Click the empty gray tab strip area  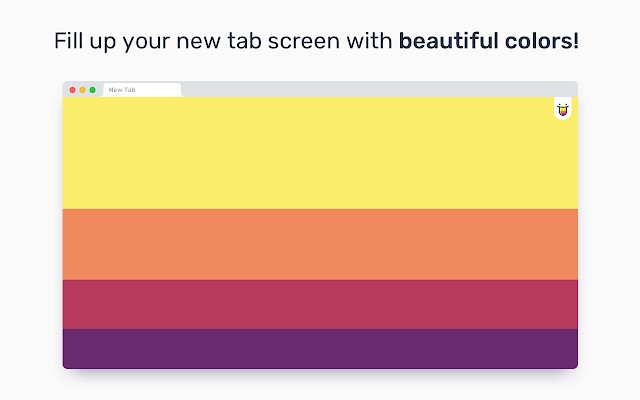coord(379,89)
